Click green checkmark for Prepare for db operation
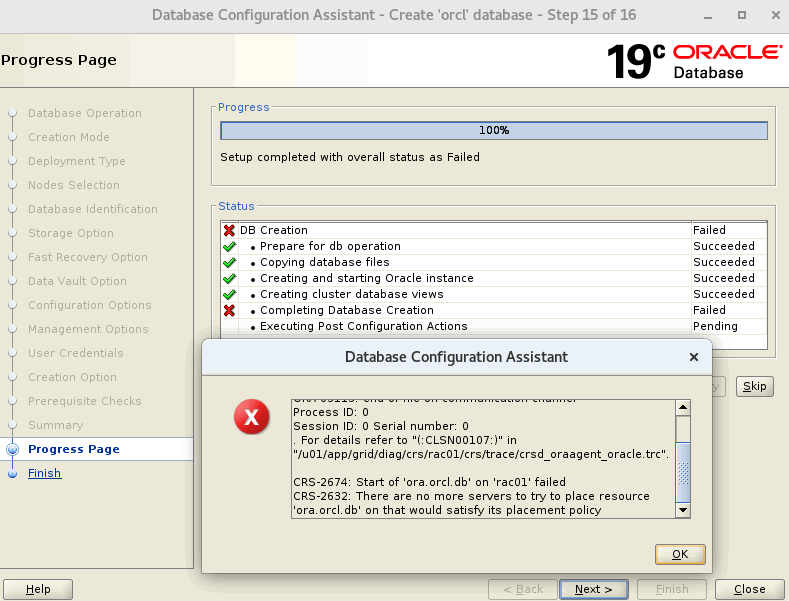This screenshot has height=601, width=789. [x=229, y=247]
